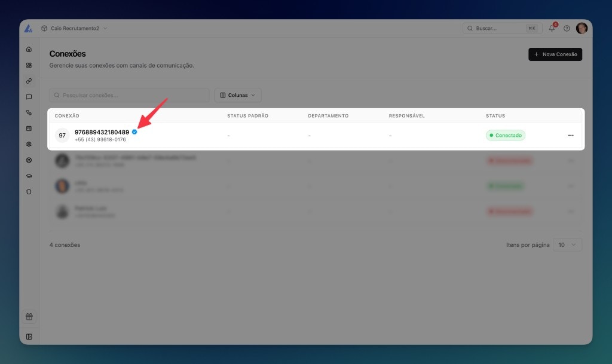The height and width of the screenshot is (364, 612).
Task: Open the Home icon in the sidebar
Action: point(29,49)
